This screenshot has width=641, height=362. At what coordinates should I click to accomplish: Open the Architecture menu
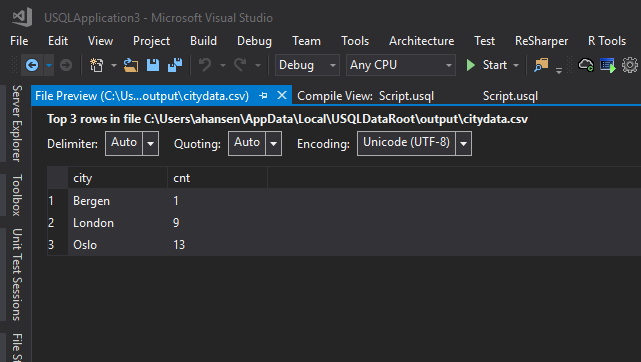[421, 41]
